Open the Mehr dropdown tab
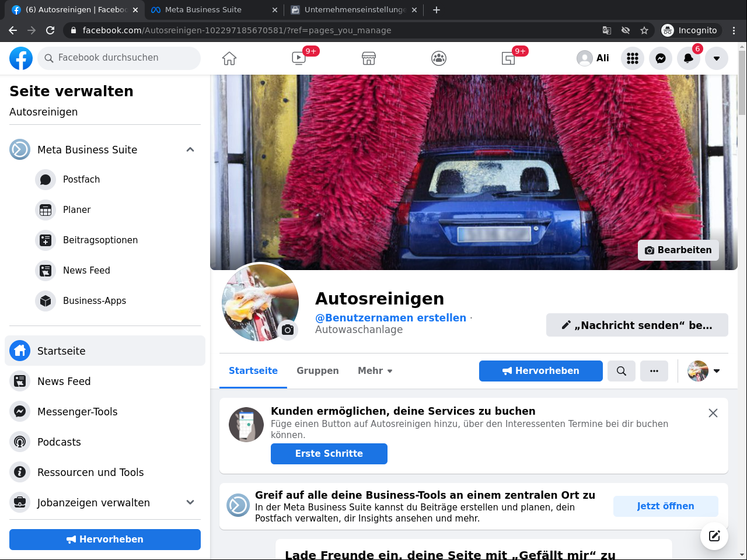This screenshot has width=747, height=560. (x=375, y=371)
